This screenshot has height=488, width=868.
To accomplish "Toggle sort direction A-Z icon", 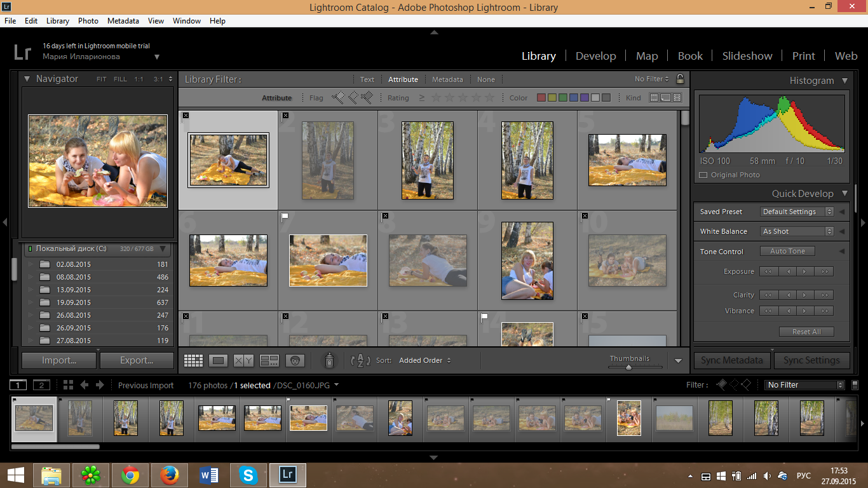I will [x=360, y=360].
